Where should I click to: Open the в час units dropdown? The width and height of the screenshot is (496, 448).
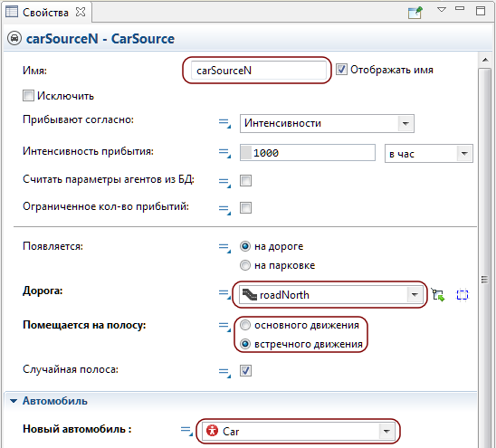tap(429, 154)
